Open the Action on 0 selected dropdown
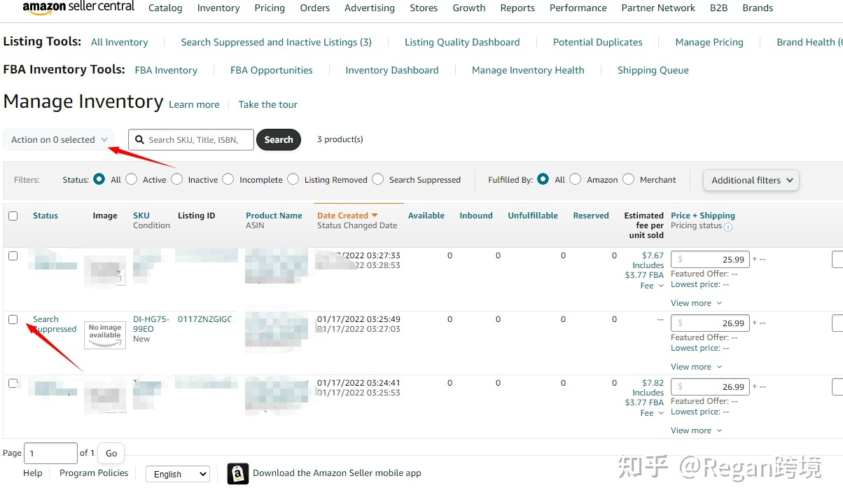The height and width of the screenshot is (504, 843). pyautogui.click(x=59, y=140)
